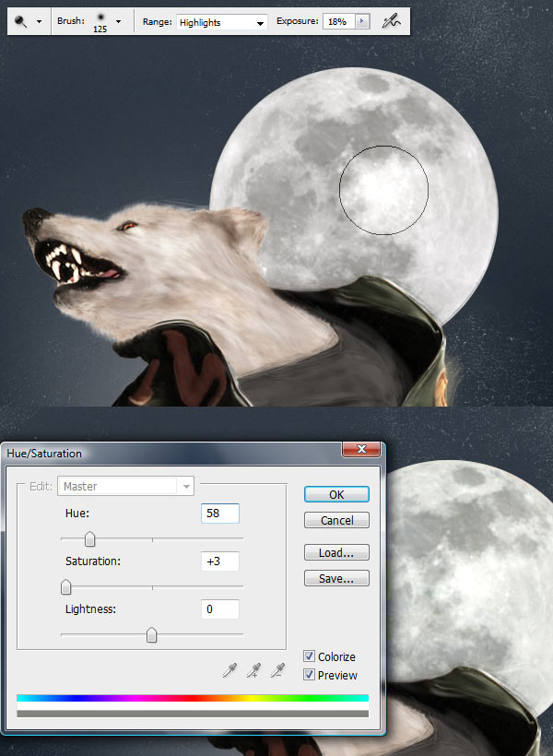Image resolution: width=553 pixels, height=756 pixels.
Task: Toggle the airbrush icon in options bar
Action: tap(391, 21)
